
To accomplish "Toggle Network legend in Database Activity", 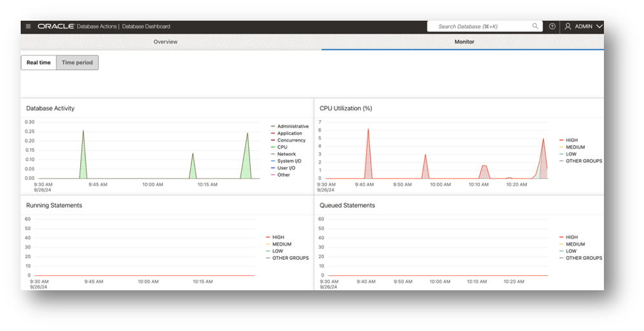I will [x=283, y=154].
